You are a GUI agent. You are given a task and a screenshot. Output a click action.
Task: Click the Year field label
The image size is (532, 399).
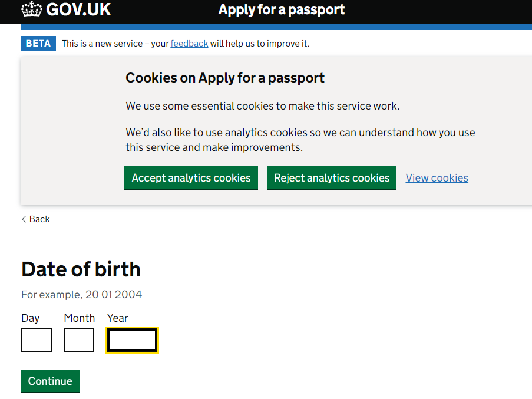(117, 318)
